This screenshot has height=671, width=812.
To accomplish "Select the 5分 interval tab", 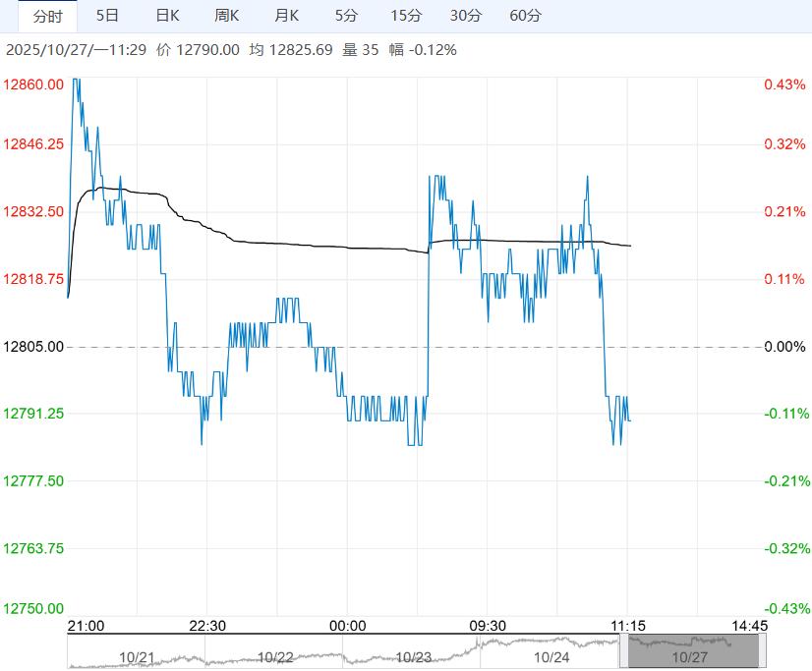I will 346,16.
